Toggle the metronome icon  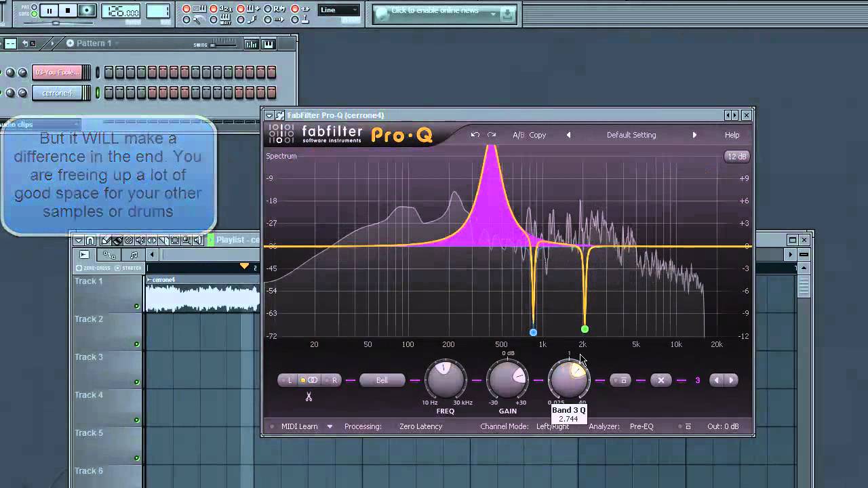(x=197, y=20)
